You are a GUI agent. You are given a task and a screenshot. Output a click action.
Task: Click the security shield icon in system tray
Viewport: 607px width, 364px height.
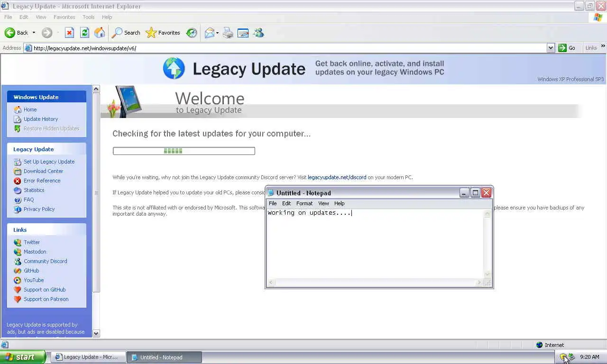[563, 357]
